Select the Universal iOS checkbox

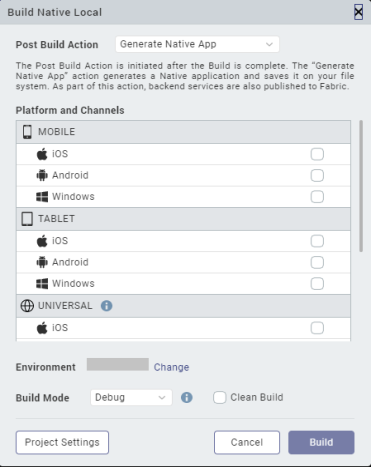point(317,328)
